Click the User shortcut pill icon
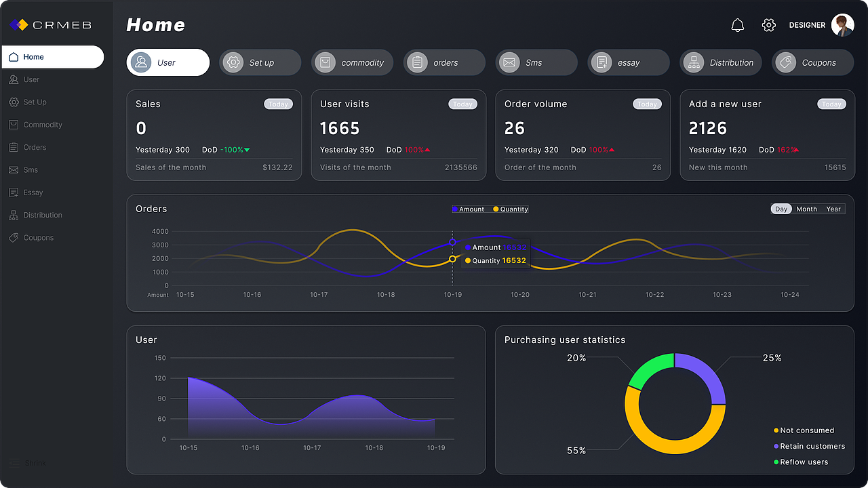Viewport: 868px width, 488px height. point(141,62)
